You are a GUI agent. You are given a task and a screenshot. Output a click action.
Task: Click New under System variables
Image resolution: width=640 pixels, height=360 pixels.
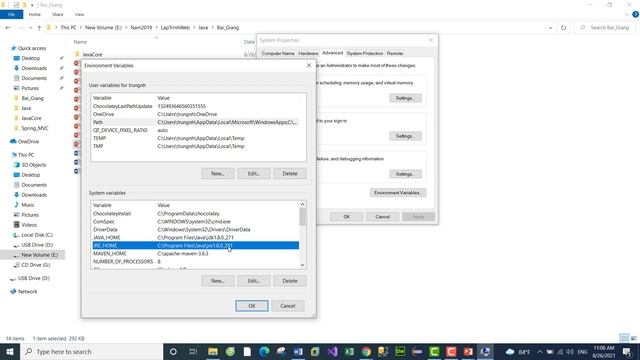click(218, 281)
